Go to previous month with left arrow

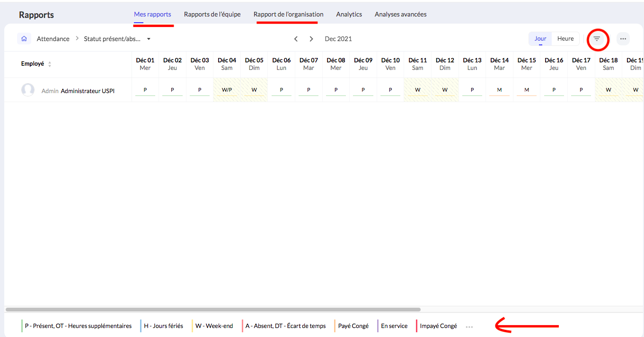tap(296, 39)
